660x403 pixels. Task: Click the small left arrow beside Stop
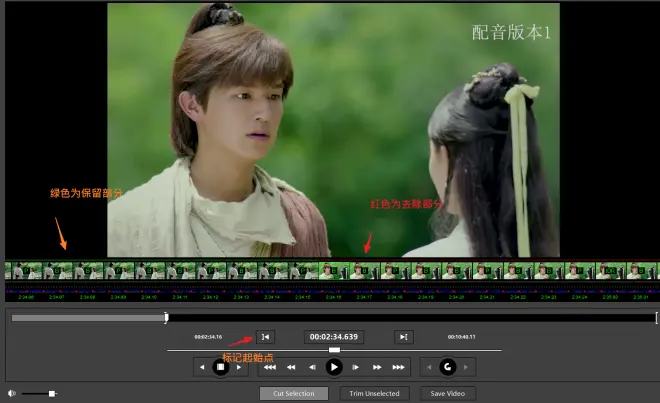[x=202, y=367]
